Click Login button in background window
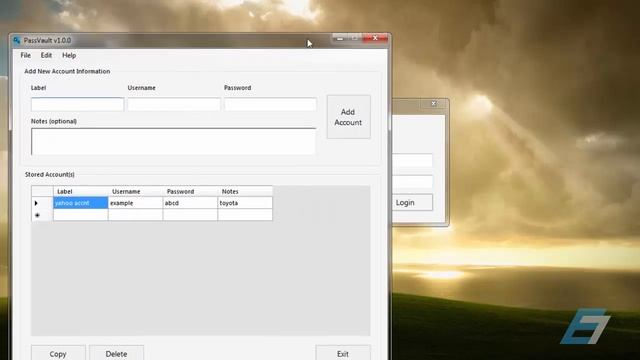This screenshot has width=640, height=360. (411, 202)
